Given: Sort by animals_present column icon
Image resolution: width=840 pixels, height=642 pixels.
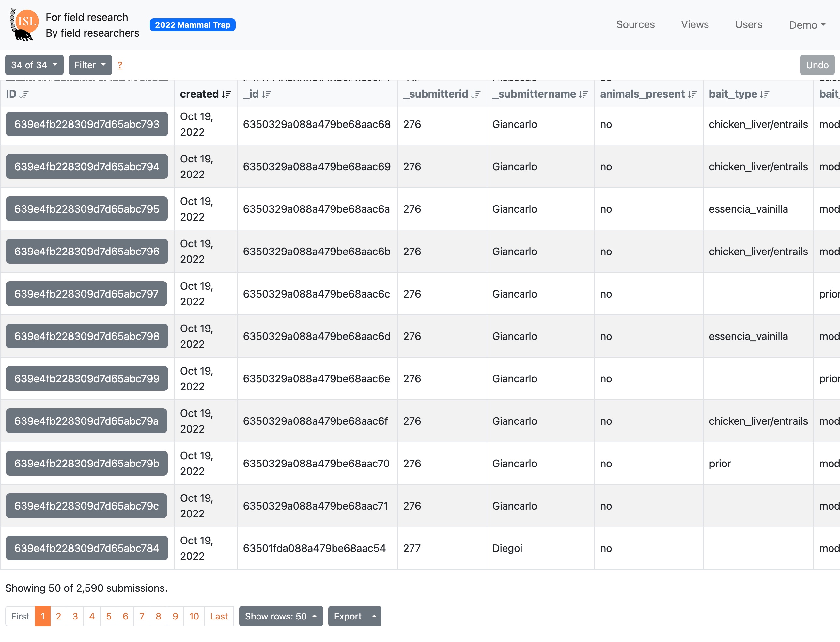Looking at the screenshot, I should (692, 94).
